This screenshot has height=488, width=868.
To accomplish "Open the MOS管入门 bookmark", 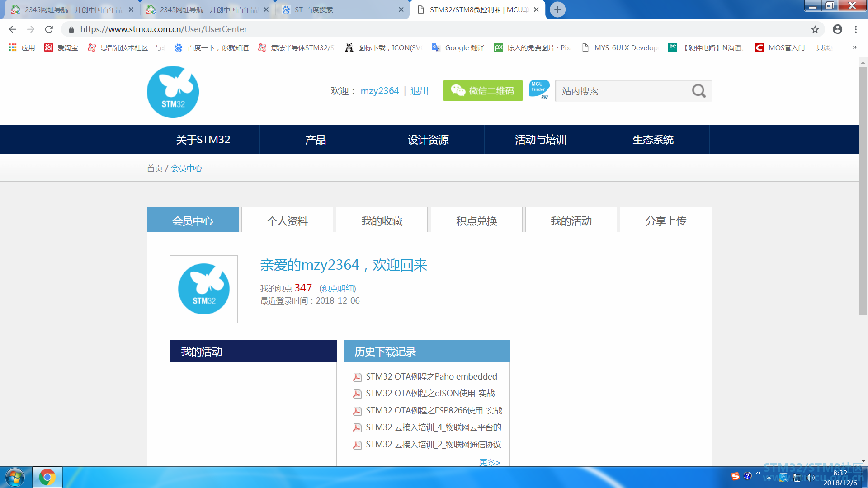I will [x=793, y=47].
